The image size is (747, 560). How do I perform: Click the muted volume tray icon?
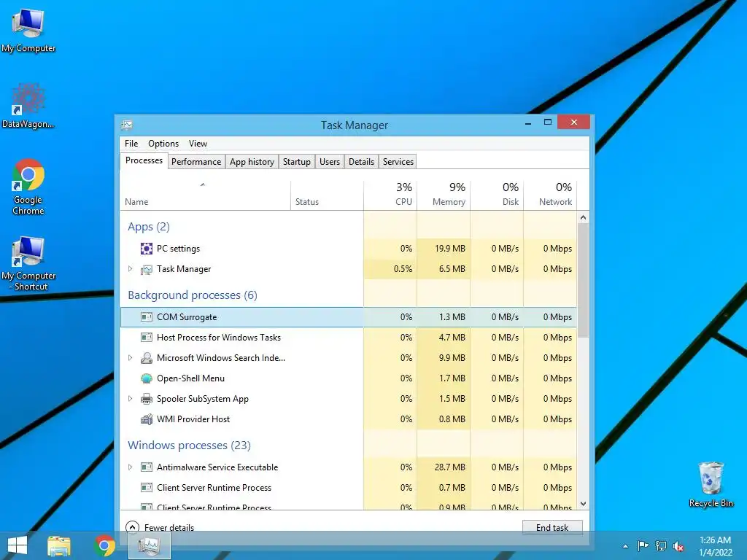pos(678,546)
